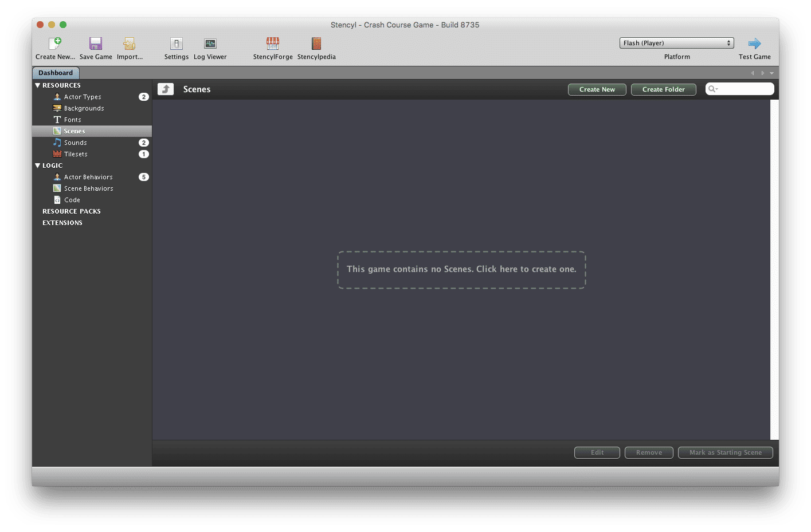Click the Remove button
This screenshot has height=532, width=811.
(x=649, y=452)
